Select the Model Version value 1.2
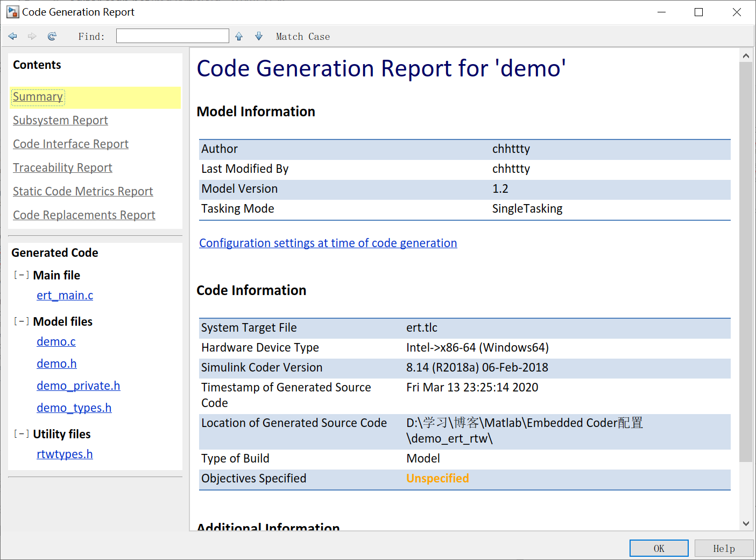The height and width of the screenshot is (560, 756). [x=500, y=189]
